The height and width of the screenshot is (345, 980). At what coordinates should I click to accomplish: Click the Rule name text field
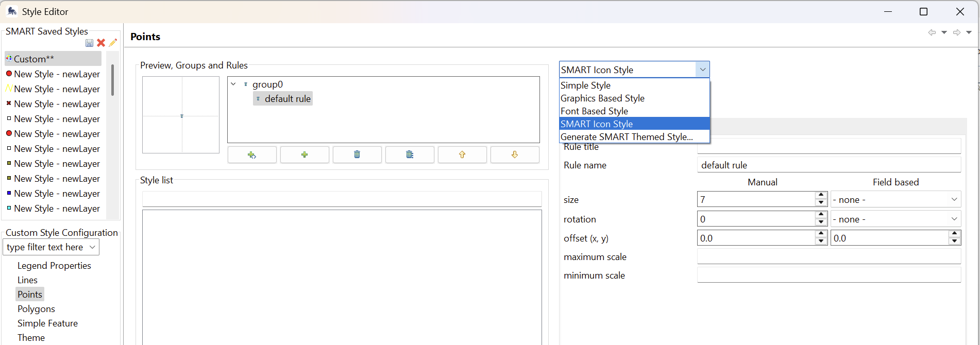click(x=829, y=165)
